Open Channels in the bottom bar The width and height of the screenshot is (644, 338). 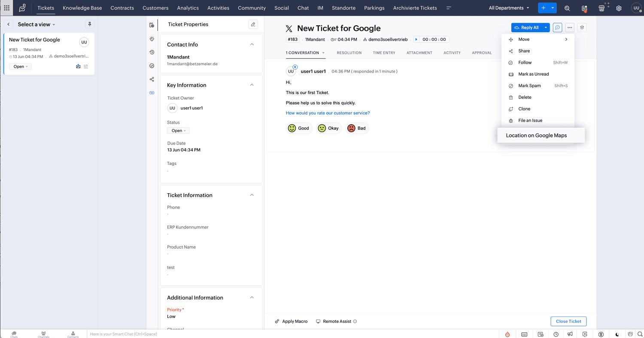(x=43, y=334)
